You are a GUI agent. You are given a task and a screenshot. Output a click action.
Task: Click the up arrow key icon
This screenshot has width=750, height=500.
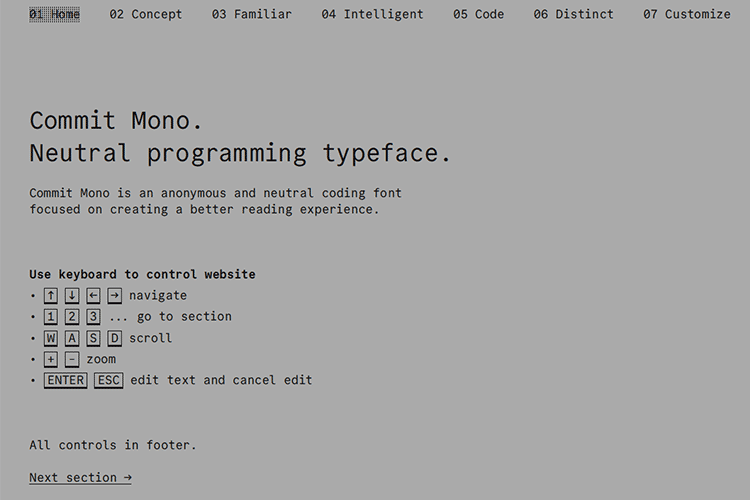(51, 296)
